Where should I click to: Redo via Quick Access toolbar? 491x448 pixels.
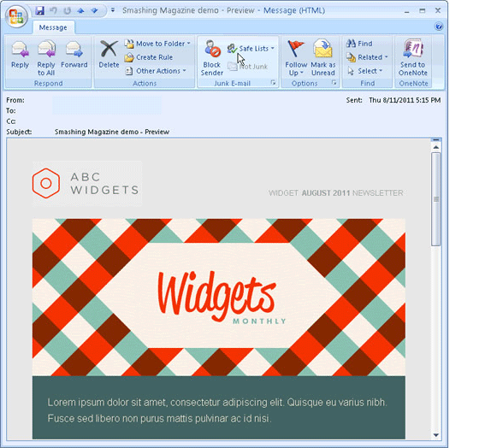pyautogui.click(x=67, y=10)
